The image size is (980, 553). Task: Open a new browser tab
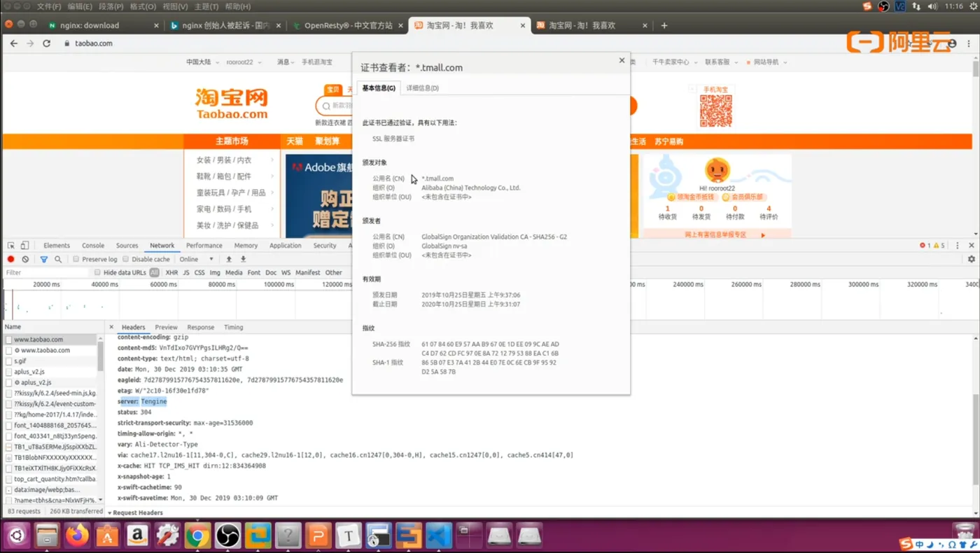click(664, 25)
